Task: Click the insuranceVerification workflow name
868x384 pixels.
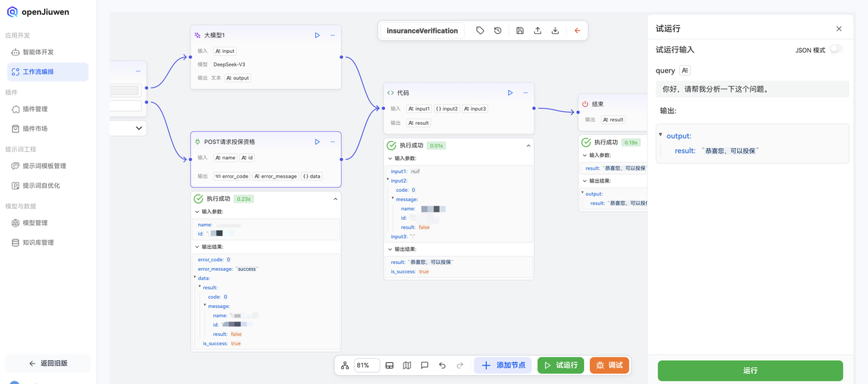Action: [x=422, y=31]
